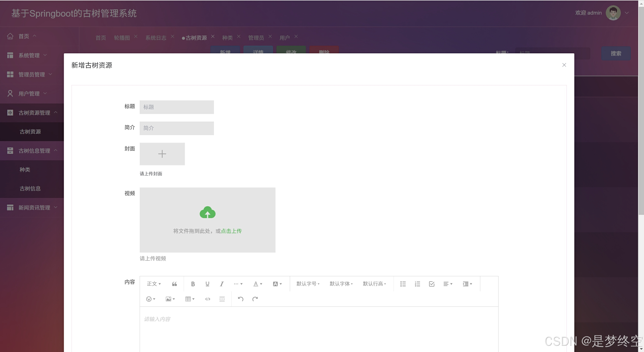
Task: Select 古树资源 sidebar submenu item
Action: tap(32, 132)
